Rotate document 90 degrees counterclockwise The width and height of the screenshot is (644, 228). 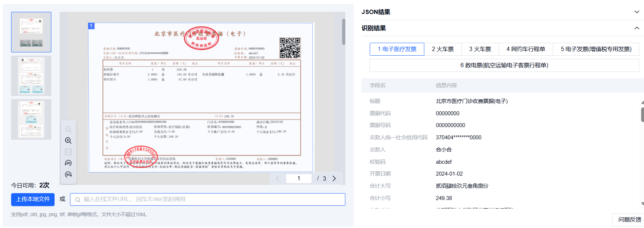[68, 163]
